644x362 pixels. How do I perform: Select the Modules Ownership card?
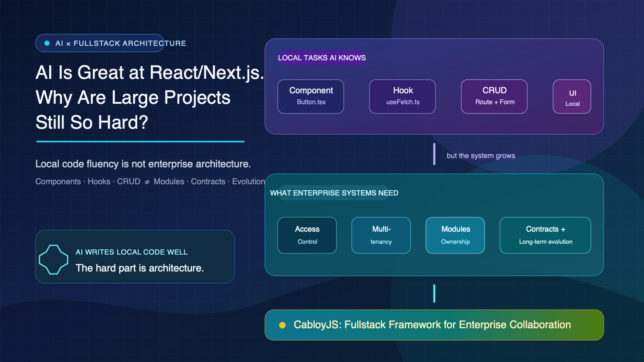(x=455, y=235)
